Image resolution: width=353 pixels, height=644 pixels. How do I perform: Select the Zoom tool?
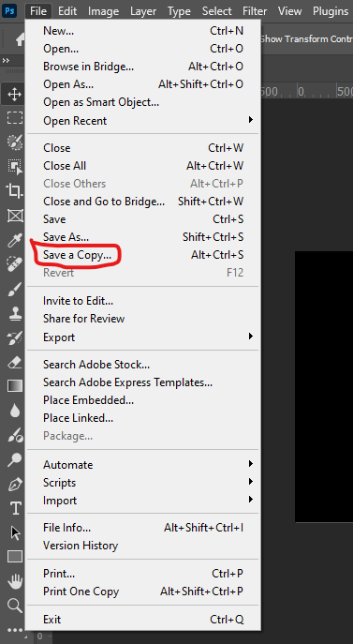[15, 605]
